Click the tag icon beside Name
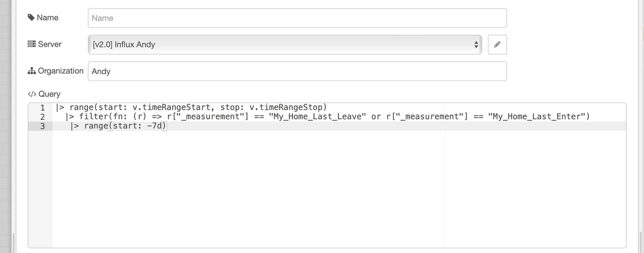Viewport: 644px width, 253px height. tap(31, 18)
